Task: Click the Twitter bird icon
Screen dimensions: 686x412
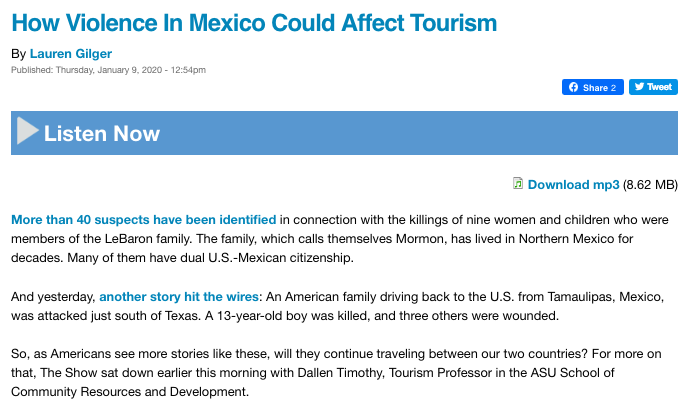Action: (639, 87)
